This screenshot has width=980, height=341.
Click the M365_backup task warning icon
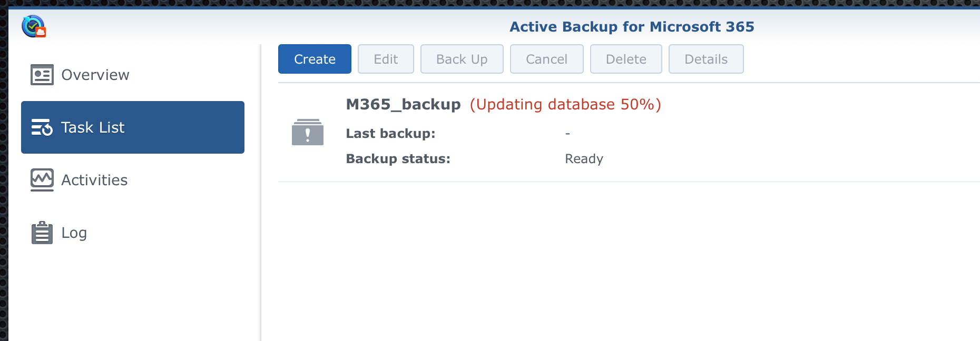(x=308, y=132)
